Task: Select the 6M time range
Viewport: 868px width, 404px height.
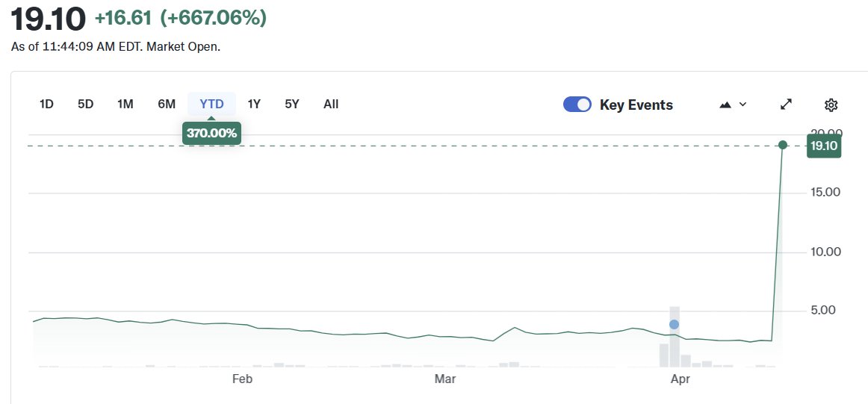Action: click(166, 104)
